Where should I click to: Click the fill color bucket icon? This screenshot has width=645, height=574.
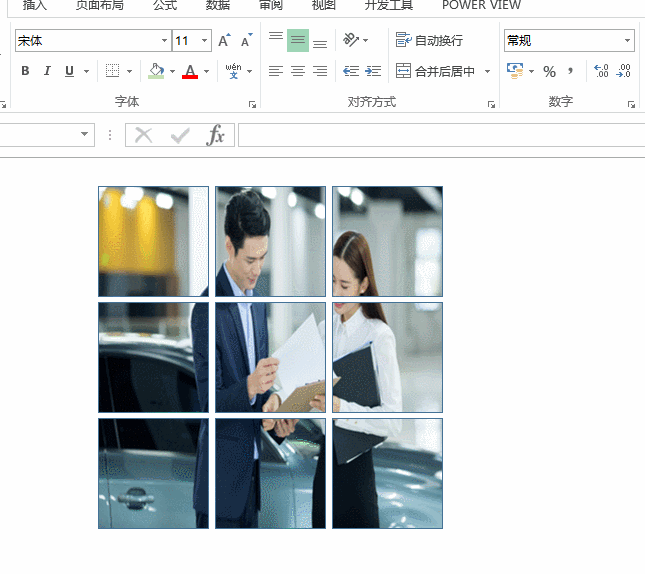[155, 71]
